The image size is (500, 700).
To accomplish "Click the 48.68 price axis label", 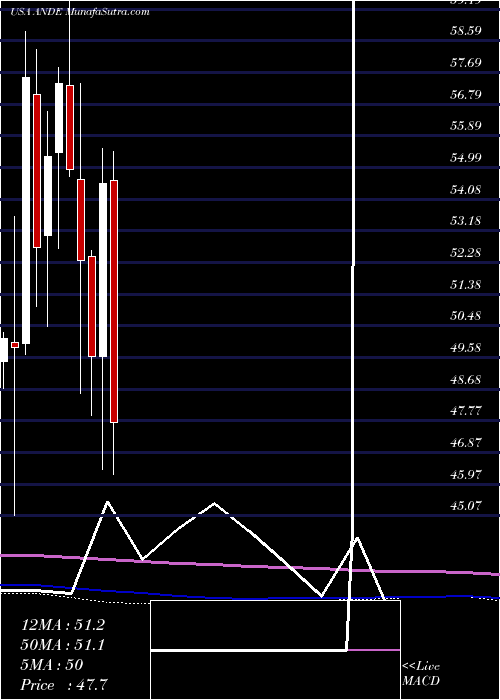I will pyautogui.click(x=466, y=380).
